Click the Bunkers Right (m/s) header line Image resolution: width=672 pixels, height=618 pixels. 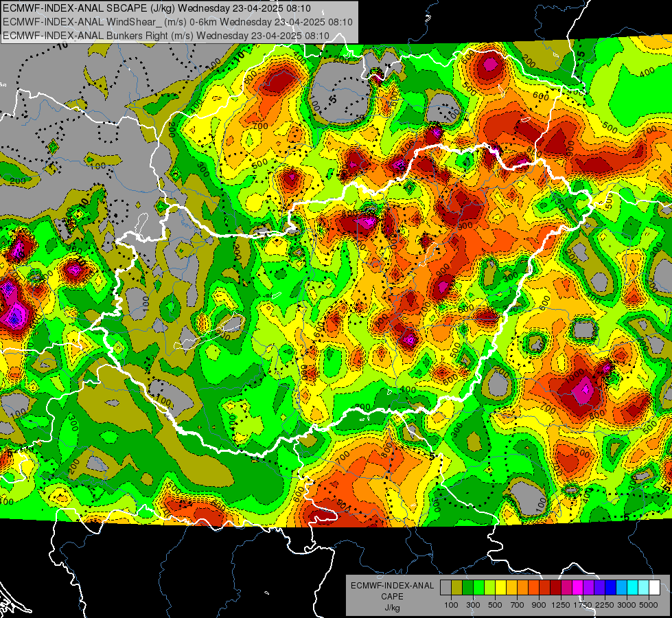pyautogui.click(x=166, y=36)
